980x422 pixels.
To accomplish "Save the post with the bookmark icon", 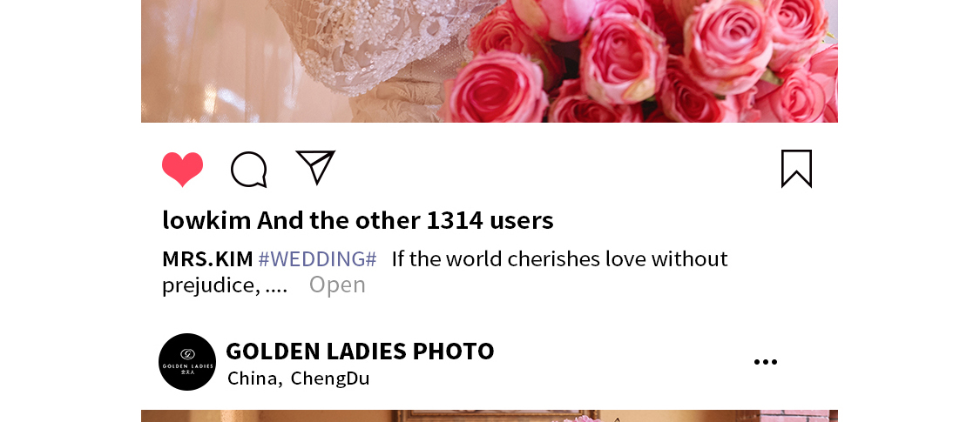I will pos(797,169).
